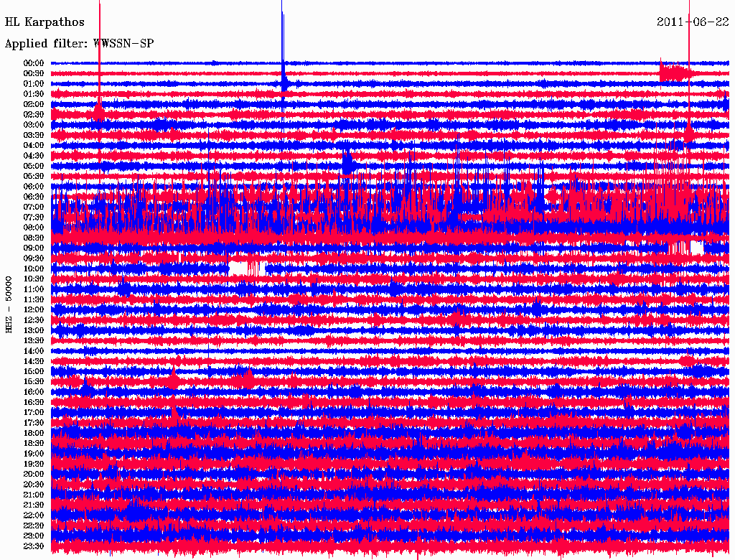Viewport: 735px width, 560px height.
Task: Click the white data gap in the 09:00 trace
Action: pos(686,247)
